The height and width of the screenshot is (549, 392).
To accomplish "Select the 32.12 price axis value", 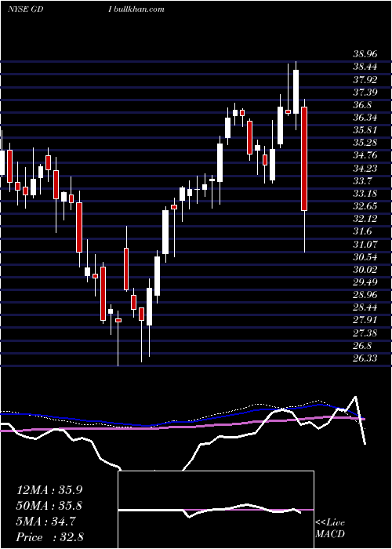I will 365,219.
